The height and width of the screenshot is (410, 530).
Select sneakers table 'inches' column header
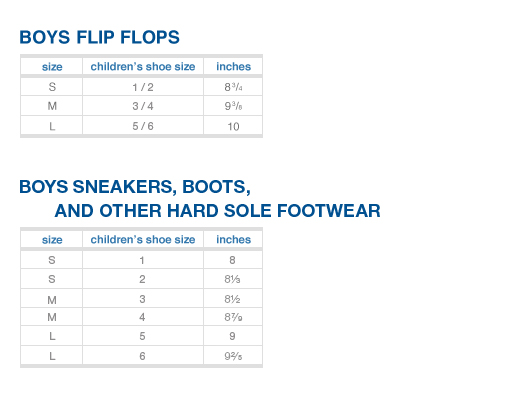click(233, 240)
